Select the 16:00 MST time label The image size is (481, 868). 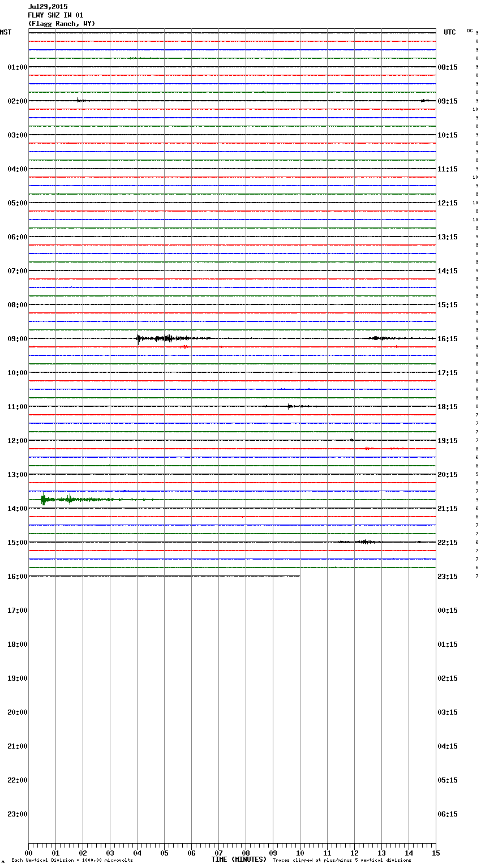(x=17, y=577)
